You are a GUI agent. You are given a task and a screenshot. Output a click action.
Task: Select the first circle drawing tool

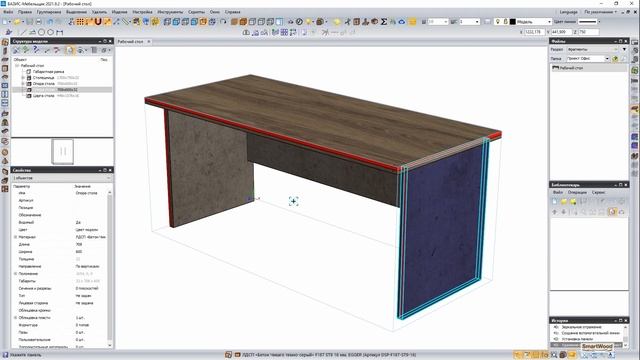[41, 32]
